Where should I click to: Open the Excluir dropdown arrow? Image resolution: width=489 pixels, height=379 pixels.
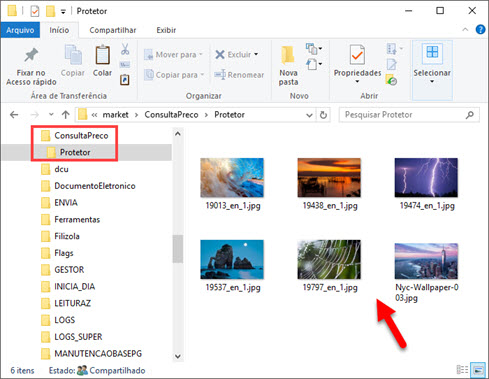(x=256, y=54)
